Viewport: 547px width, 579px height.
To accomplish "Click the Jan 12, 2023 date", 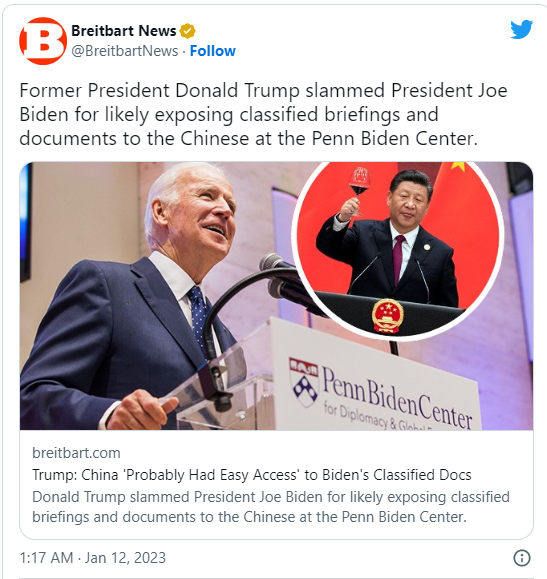I will tap(125, 558).
